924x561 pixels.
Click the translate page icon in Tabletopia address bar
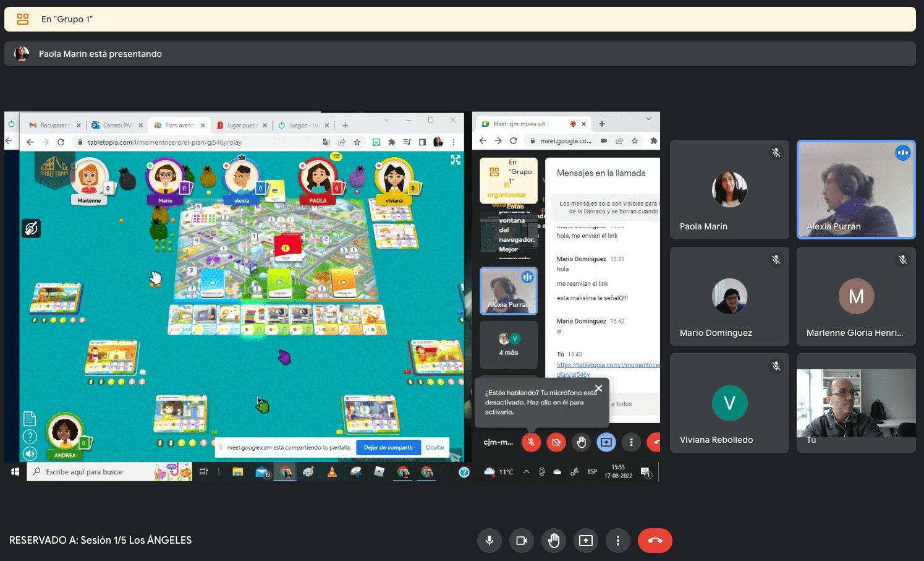pyautogui.click(x=326, y=142)
